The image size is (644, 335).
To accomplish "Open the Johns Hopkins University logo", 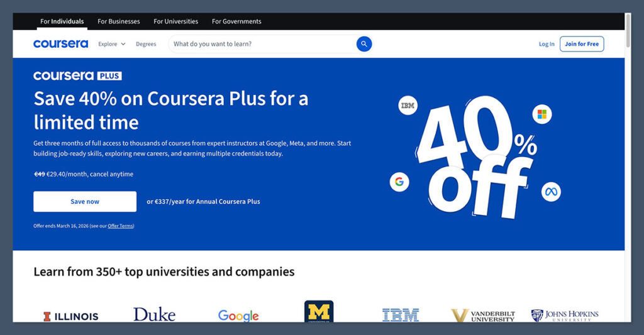I will point(565,316).
